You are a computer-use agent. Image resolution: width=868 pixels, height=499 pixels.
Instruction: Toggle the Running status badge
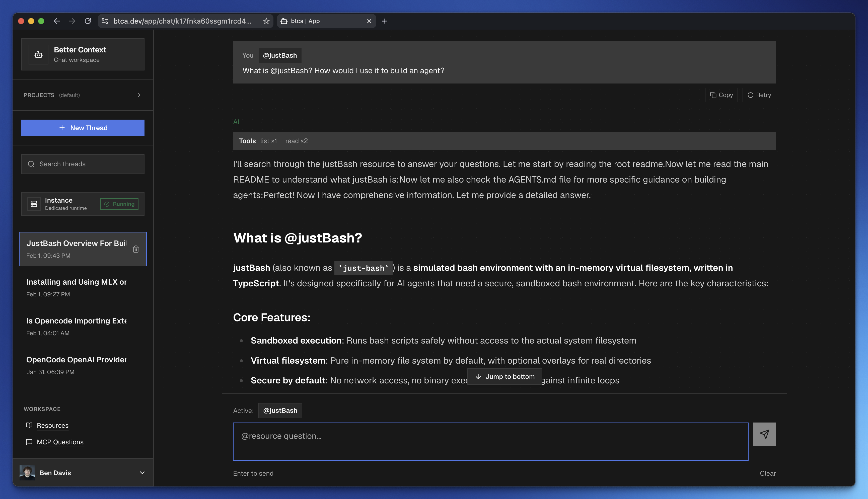point(119,204)
